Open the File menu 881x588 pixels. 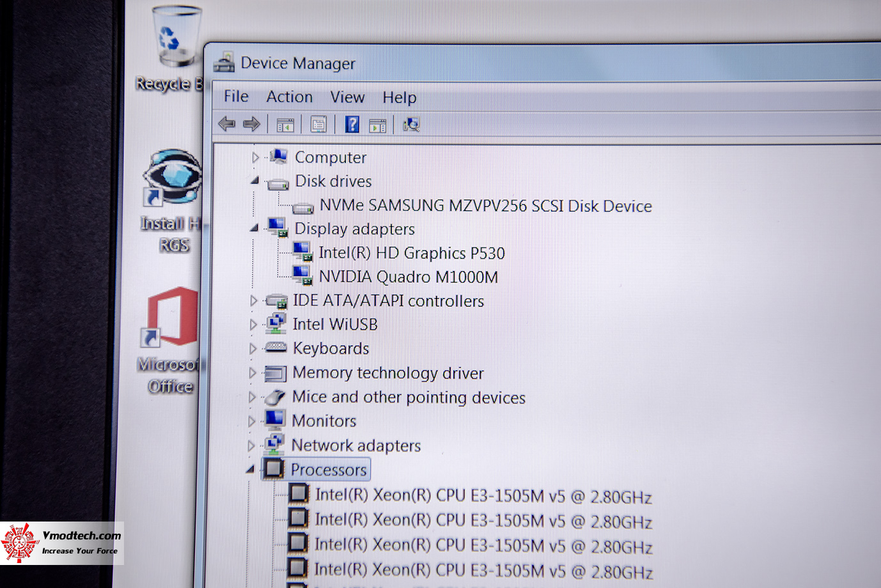click(x=236, y=96)
